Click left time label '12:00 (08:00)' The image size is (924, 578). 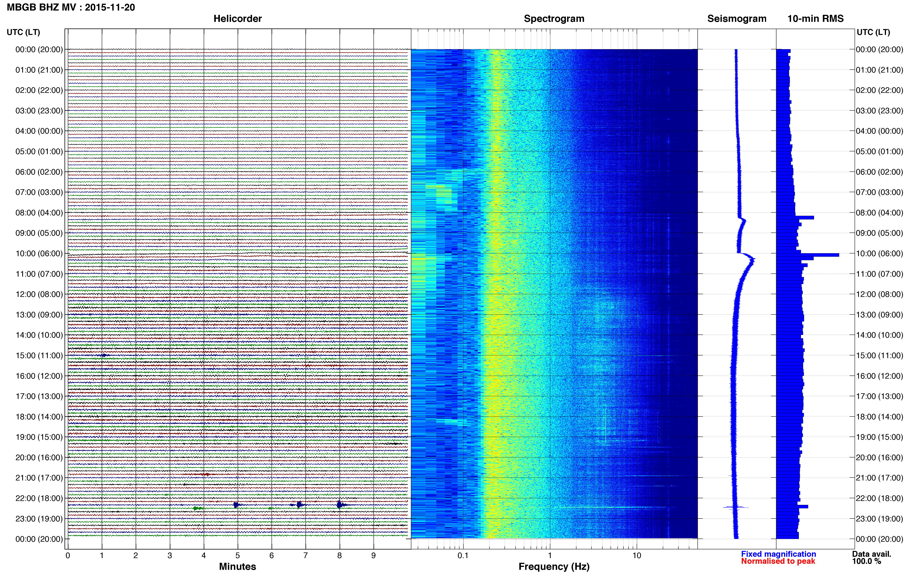tap(39, 294)
